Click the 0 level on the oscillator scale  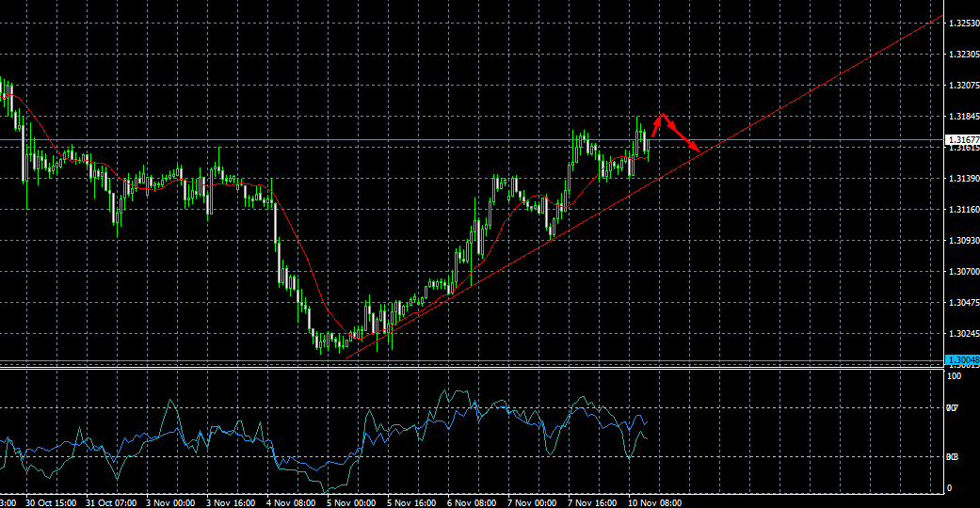coord(949,487)
